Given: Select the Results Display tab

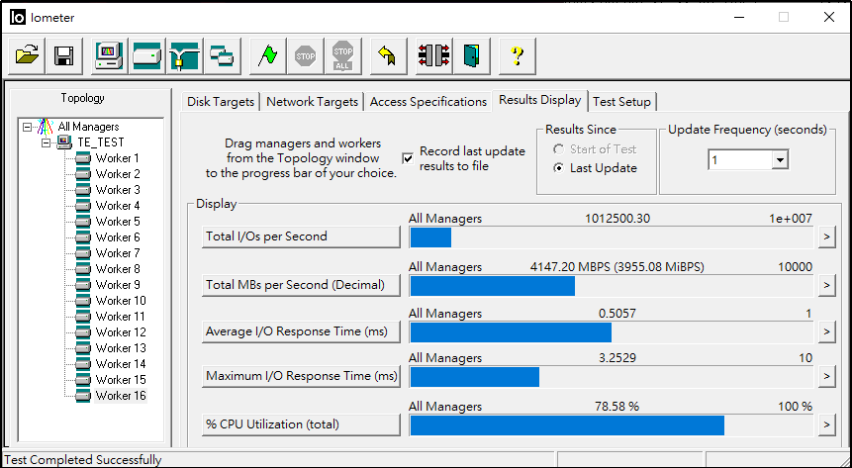Looking at the screenshot, I should tap(540, 100).
